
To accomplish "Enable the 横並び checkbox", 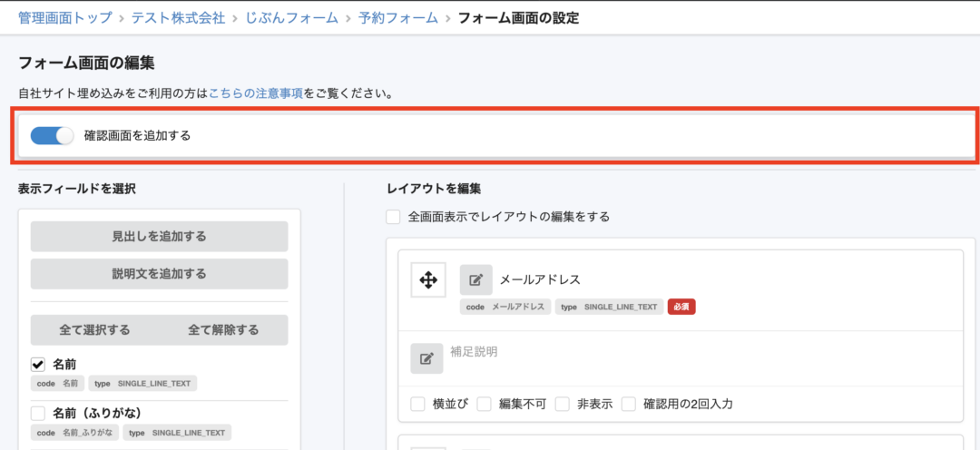I will point(417,404).
